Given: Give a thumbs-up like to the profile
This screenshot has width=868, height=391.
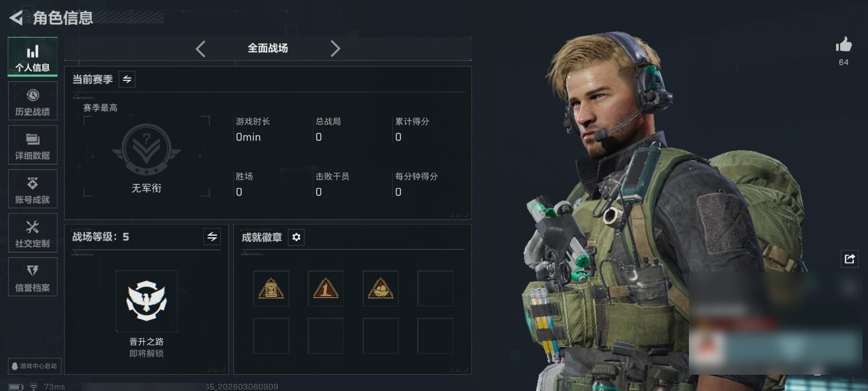Looking at the screenshot, I should click(x=844, y=45).
